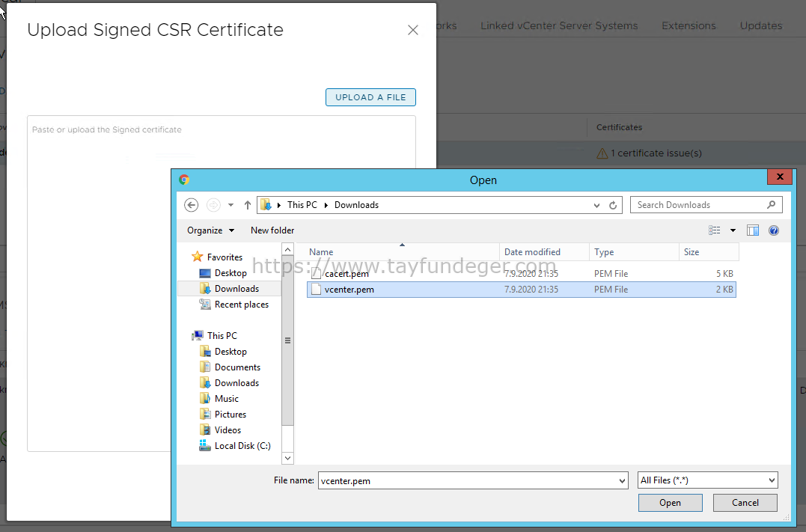Select Desktop under Favorites
Screen dimensions: 806x532
tap(230, 273)
